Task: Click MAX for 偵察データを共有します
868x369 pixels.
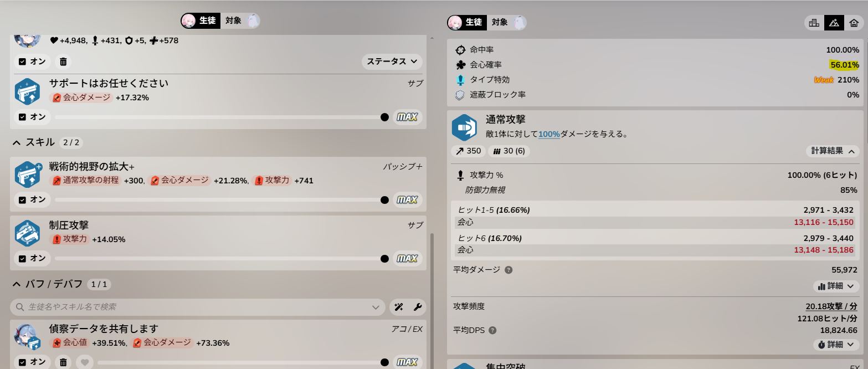Action: (x=407, y=362)
